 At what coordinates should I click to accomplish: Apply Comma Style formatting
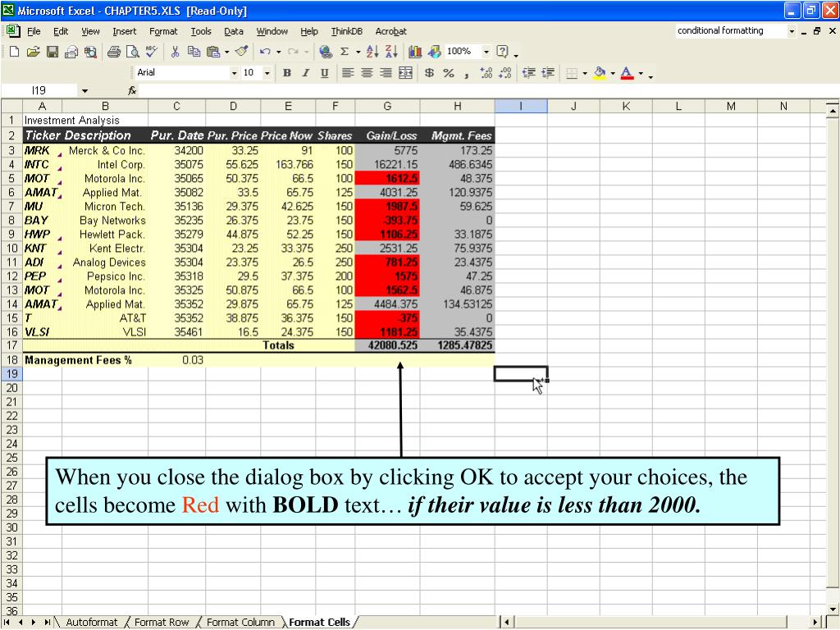(x=467, y=73)
